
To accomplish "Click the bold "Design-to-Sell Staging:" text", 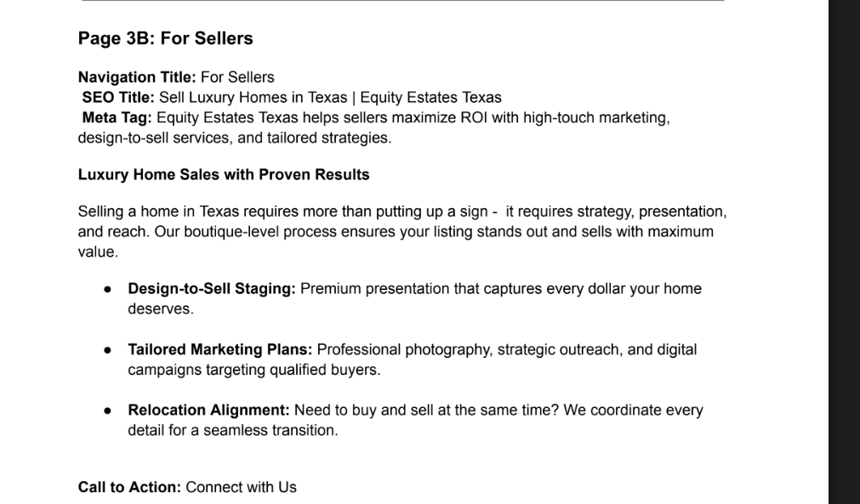I will (x=212, y=289).
